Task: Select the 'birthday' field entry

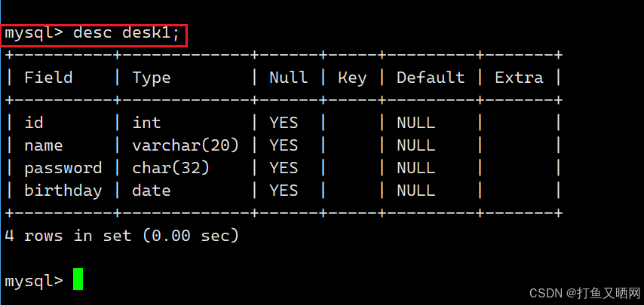Action: tap(63, 191)
